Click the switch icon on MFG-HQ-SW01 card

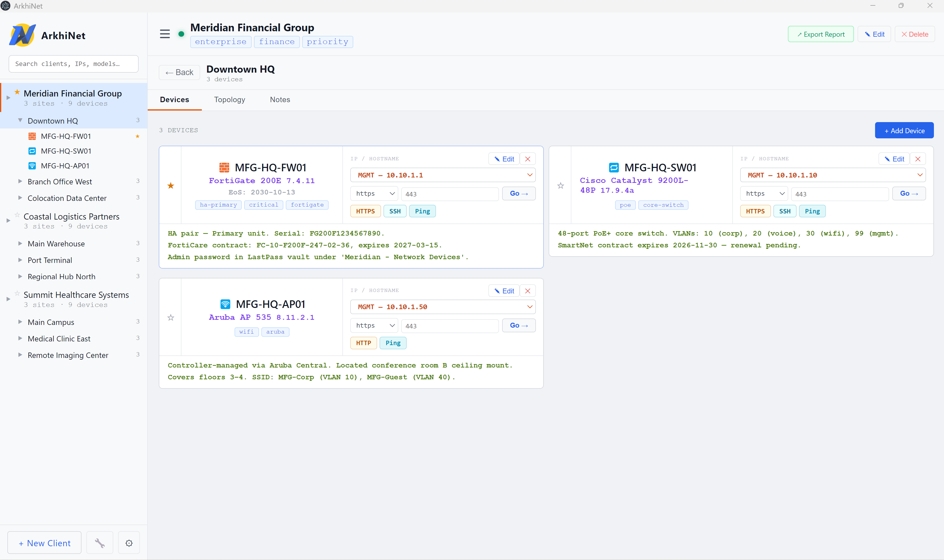point(614,167)
